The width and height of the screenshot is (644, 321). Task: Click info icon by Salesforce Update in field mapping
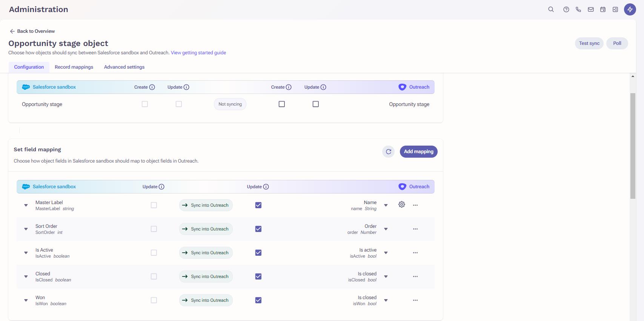point(161,187)
